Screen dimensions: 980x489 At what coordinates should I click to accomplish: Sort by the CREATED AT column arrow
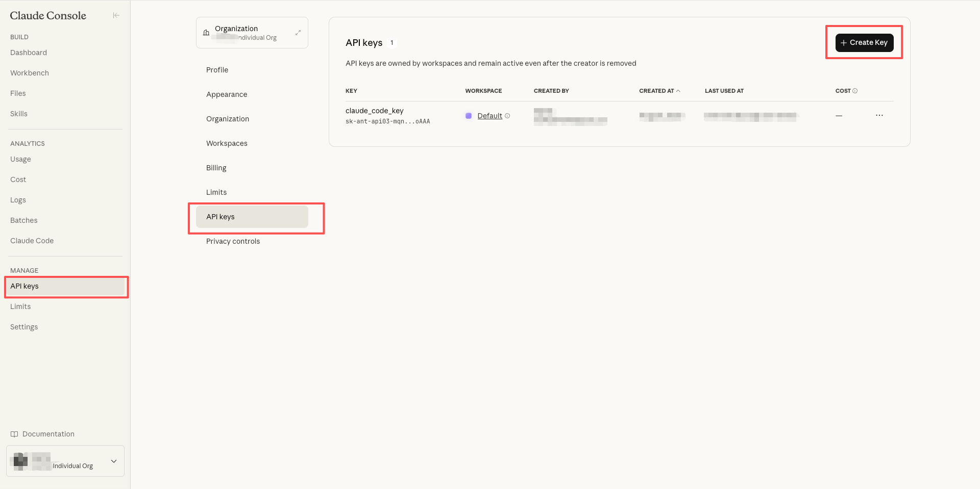coord(678,91)
